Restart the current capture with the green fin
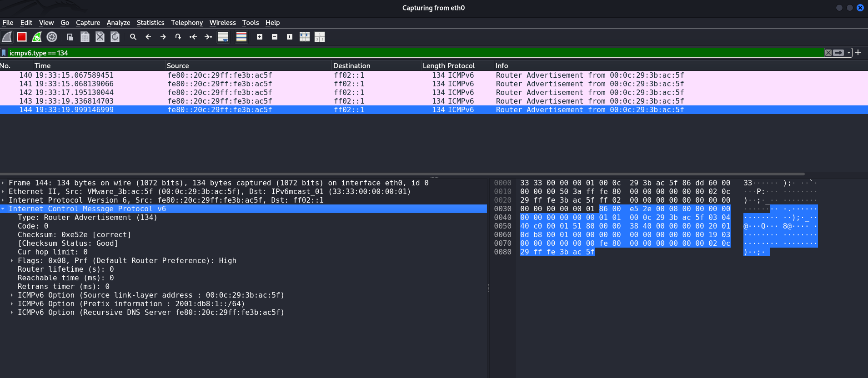The height and width of the screenshot is (378, 868). coord(37,37)
